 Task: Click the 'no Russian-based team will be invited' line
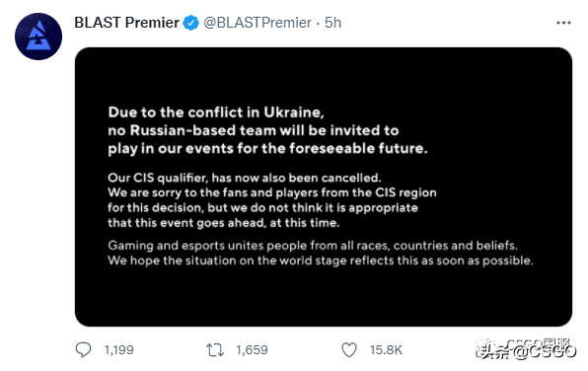[x=254, y=130]
